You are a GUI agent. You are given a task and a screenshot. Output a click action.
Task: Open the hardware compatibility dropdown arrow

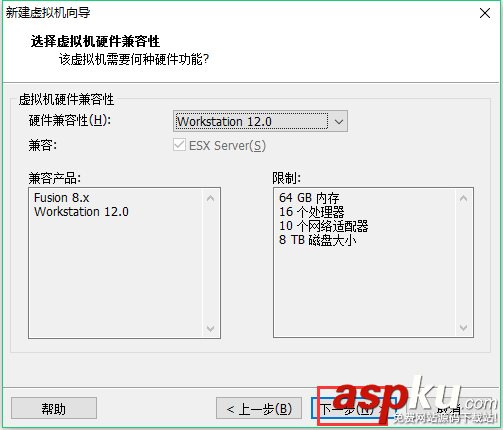tap(339, 122)
